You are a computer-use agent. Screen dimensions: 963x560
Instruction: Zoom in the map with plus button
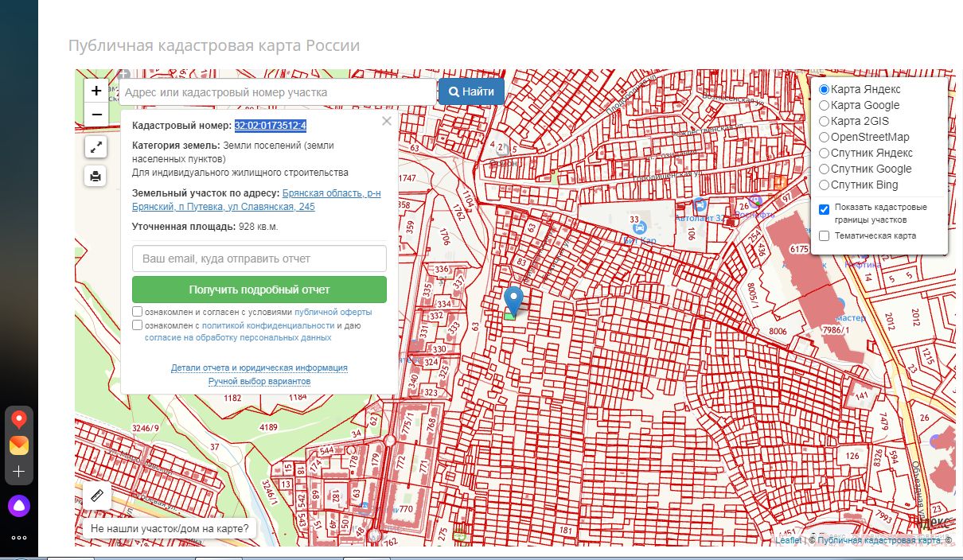point(96,91)
